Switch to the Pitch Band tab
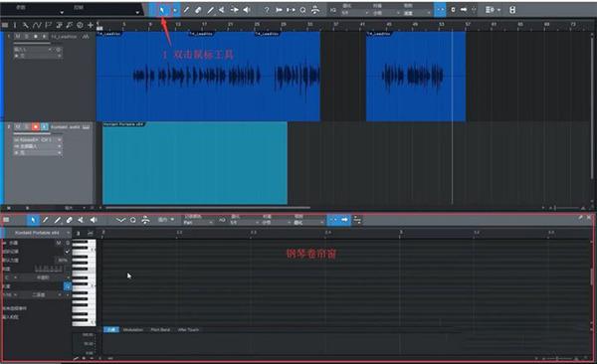The width and height of the screenshot is (597, 364). coord(160,330)
